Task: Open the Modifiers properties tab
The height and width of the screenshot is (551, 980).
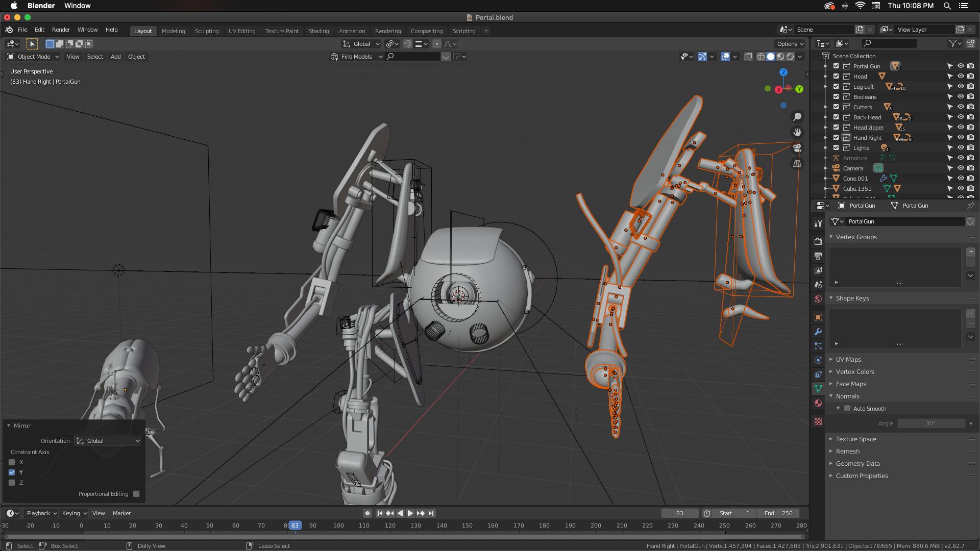Action: tap(818, 332)
